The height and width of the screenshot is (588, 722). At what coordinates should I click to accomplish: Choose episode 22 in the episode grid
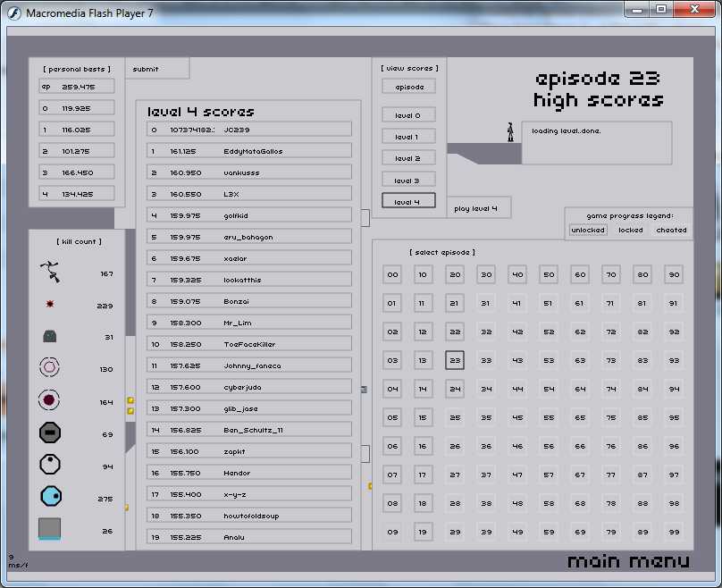click(455, 332)
